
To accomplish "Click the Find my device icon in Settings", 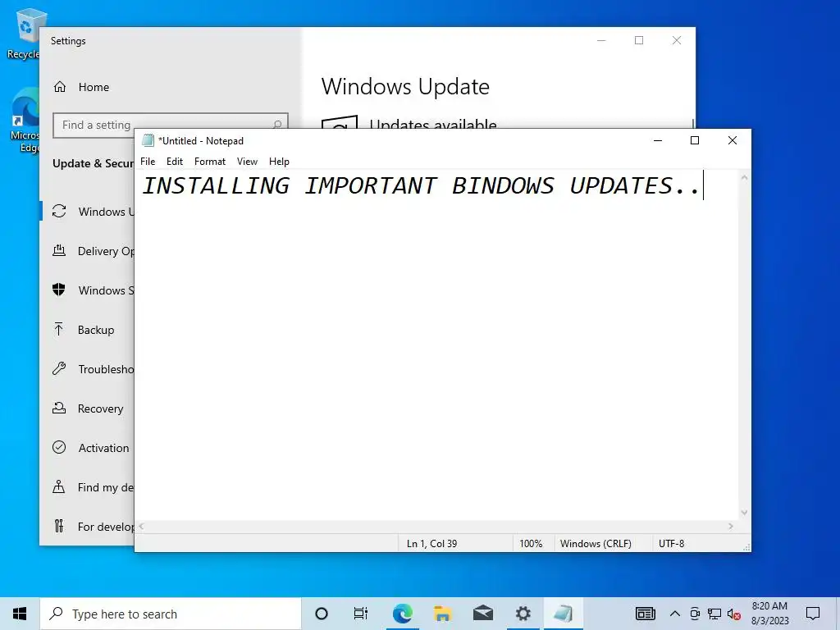I will tap(59, 486).
